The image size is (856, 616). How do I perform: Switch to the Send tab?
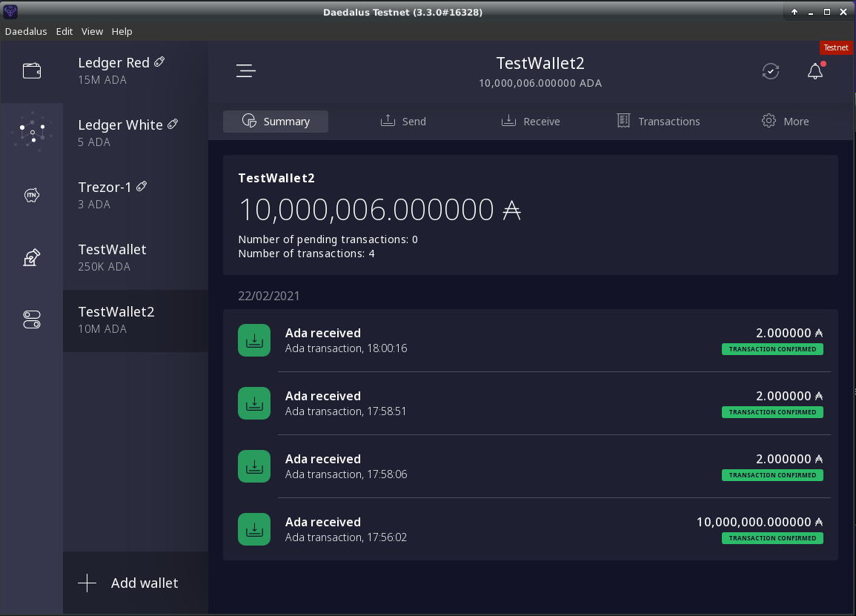point(403,122)
